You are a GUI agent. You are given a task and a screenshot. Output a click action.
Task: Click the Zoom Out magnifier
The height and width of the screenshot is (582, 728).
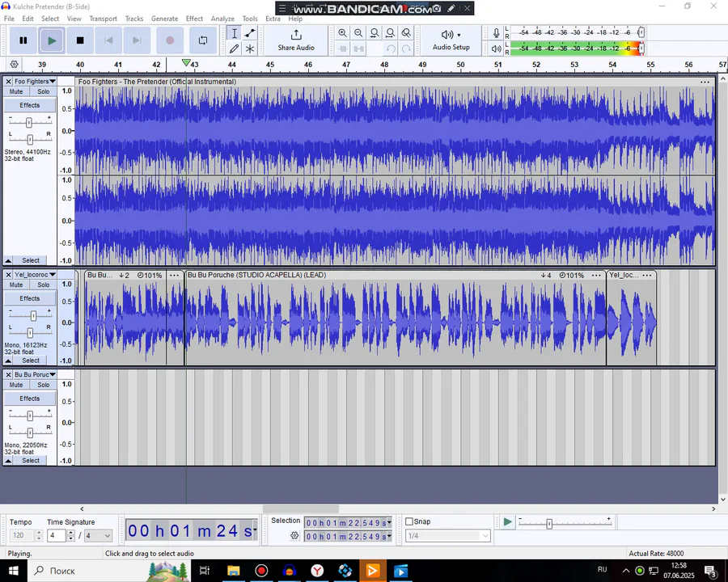(x=358, y=33)
